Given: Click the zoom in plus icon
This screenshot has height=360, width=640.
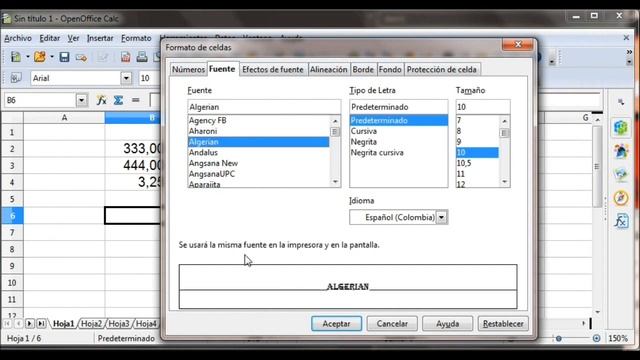Looking at the screenshot, I should pyautogui.click(x=596, y=338).
